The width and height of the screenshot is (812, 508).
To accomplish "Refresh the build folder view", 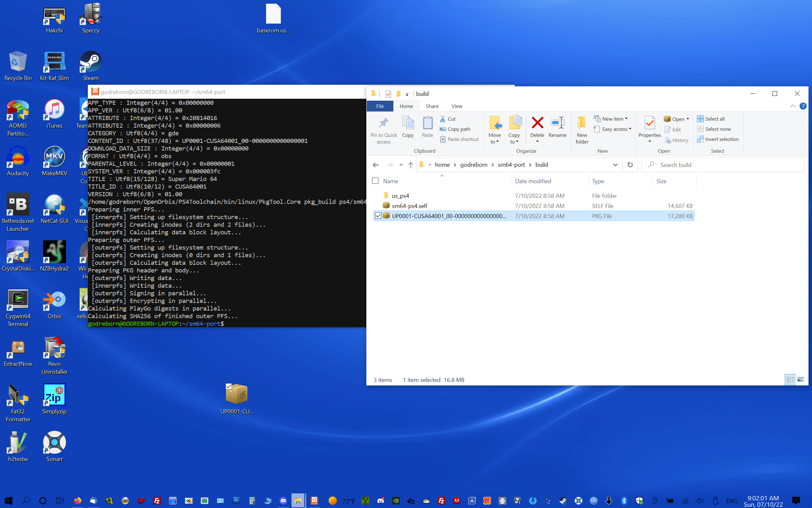I will click(630, 165).
